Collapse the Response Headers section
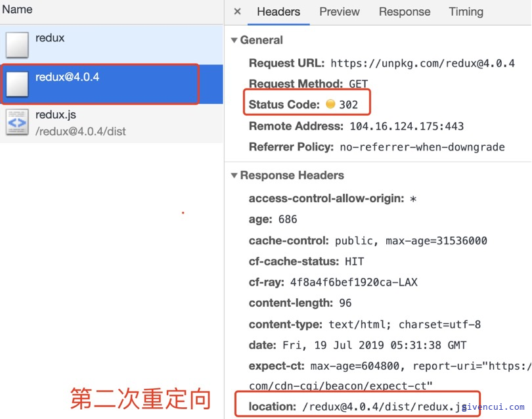The width and height of the screenshot is (532, 419). (234, 175)
